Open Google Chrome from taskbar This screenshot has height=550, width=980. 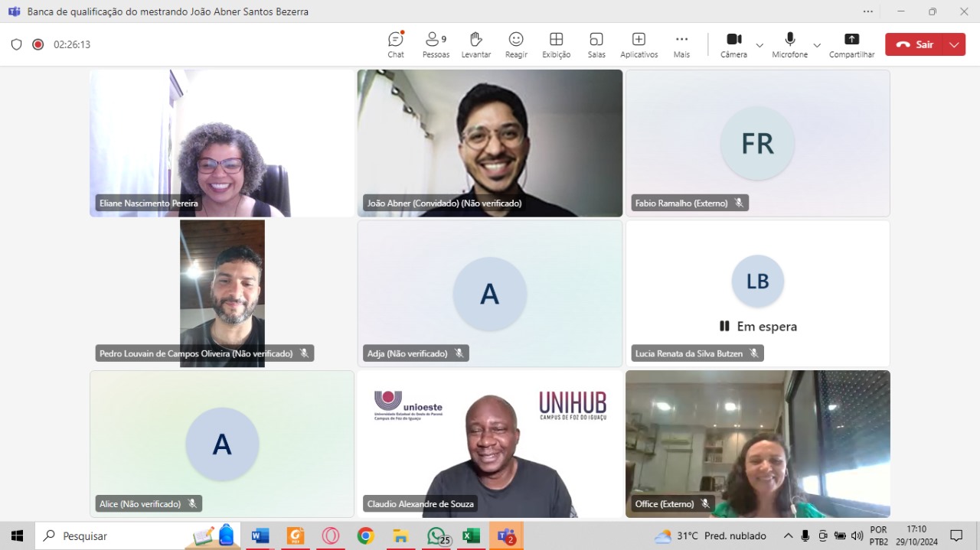(365, 535)
